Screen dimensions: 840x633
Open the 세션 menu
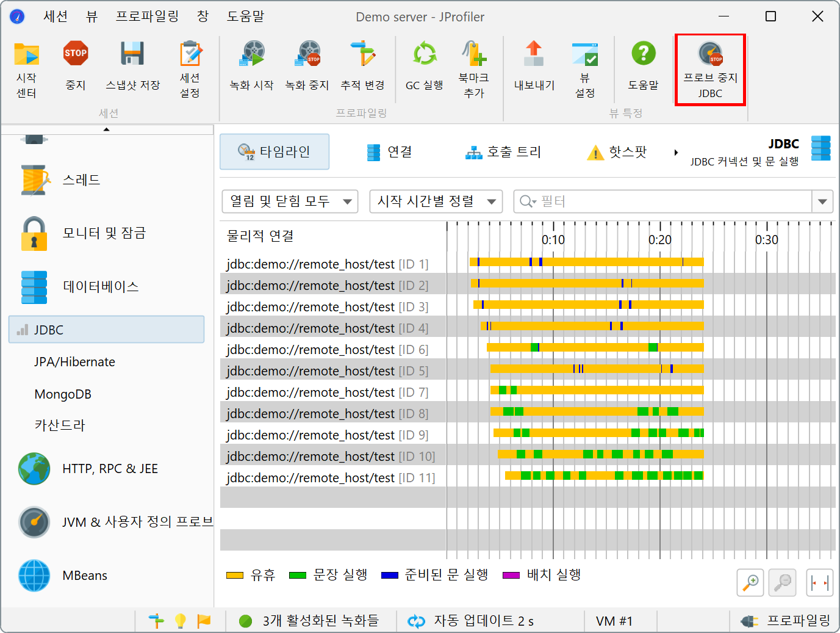click(x=56, y=16)
